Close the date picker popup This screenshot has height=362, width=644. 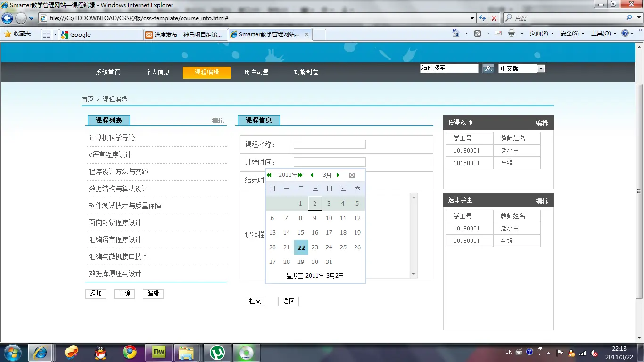(352, 175)
